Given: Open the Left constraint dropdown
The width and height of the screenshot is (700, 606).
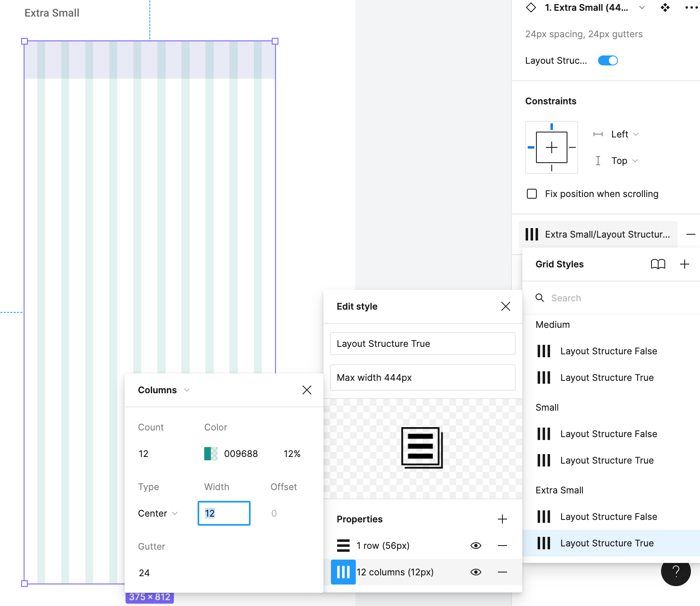Looking at the screenshot, I should coord(624,134).
